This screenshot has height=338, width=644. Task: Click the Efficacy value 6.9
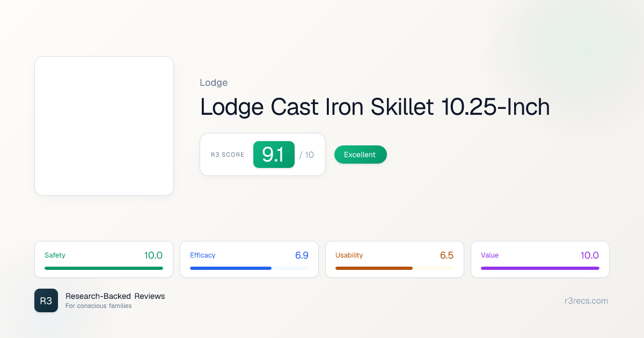click(302, 255)
